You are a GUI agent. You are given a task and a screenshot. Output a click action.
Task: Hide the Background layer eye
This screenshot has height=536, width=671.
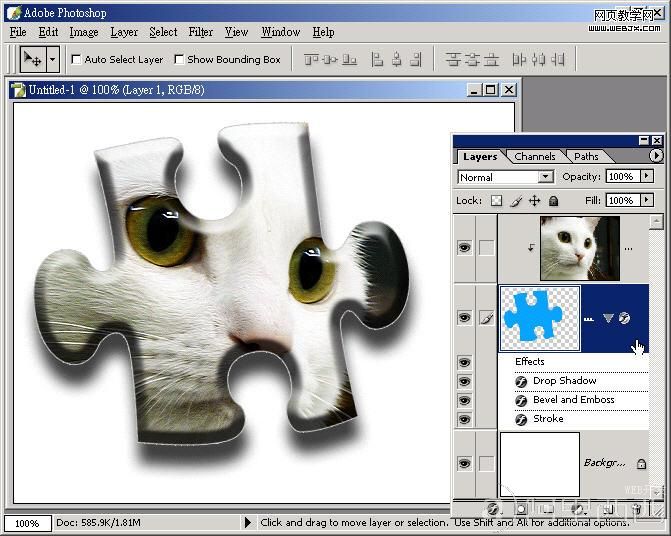[464, 464]
